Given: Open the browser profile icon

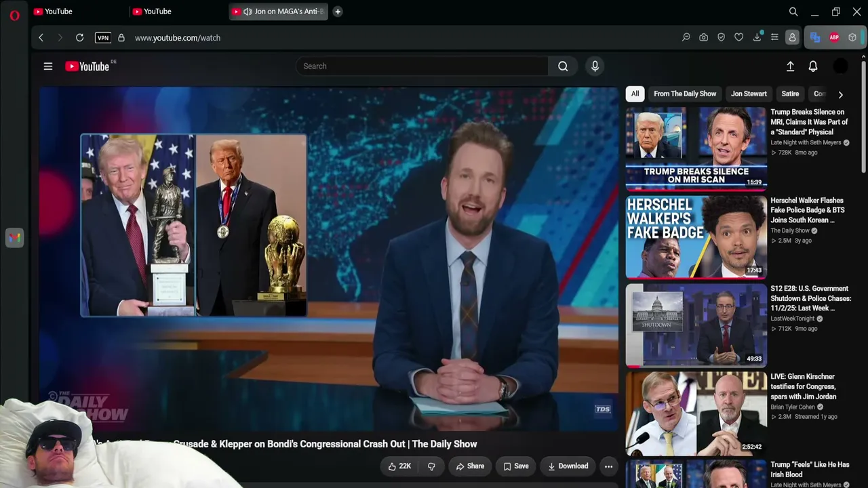Looking at the screenshot, I should (x=792, y=38).
